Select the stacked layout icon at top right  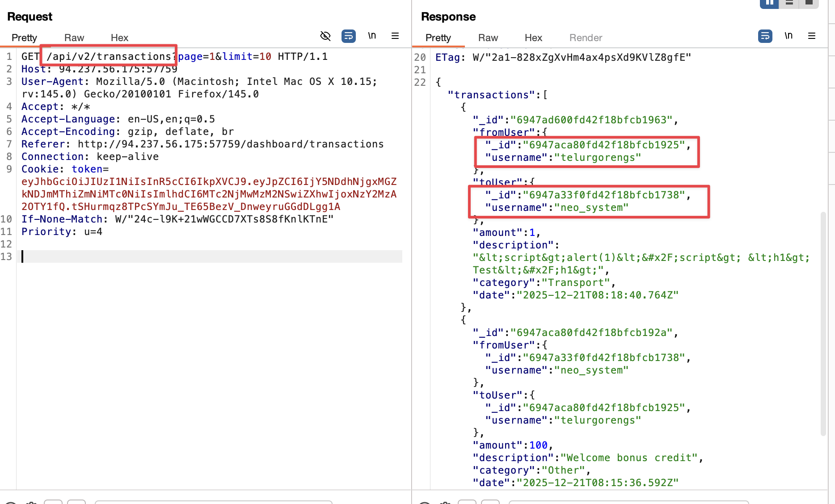789,3
